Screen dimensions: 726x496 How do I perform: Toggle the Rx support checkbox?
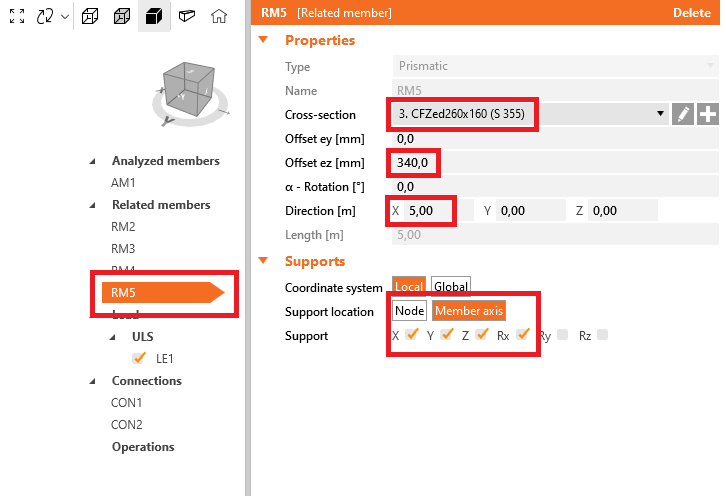point(523,334)
